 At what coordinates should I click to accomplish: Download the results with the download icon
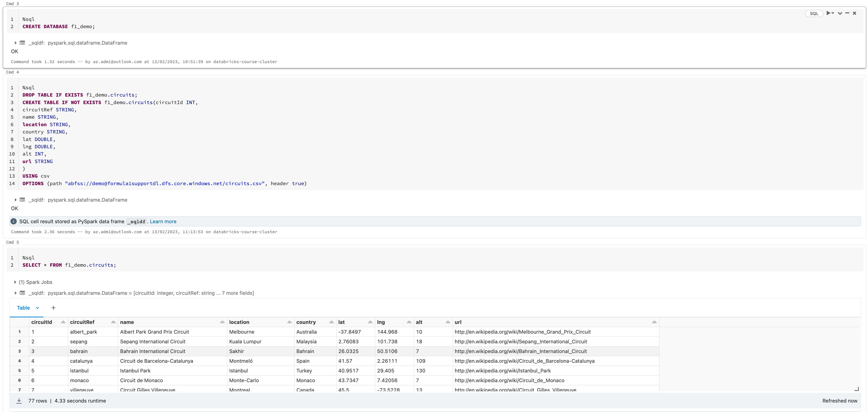pos(19,401)
